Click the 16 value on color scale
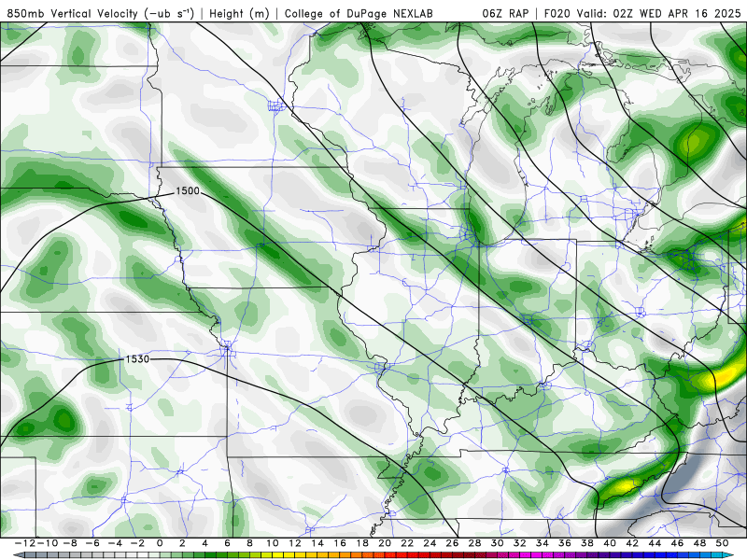 click(x=340, y=543)
